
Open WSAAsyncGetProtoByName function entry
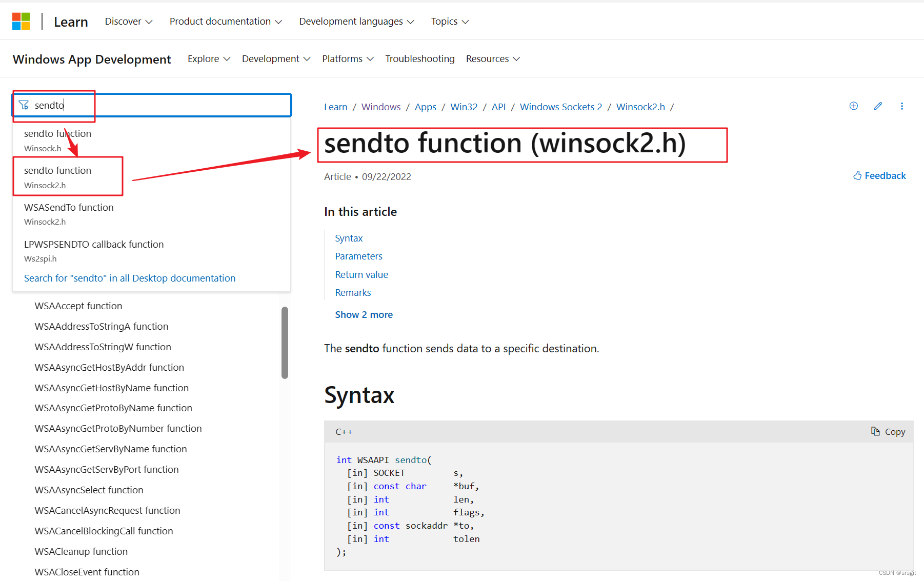[113, 408]
